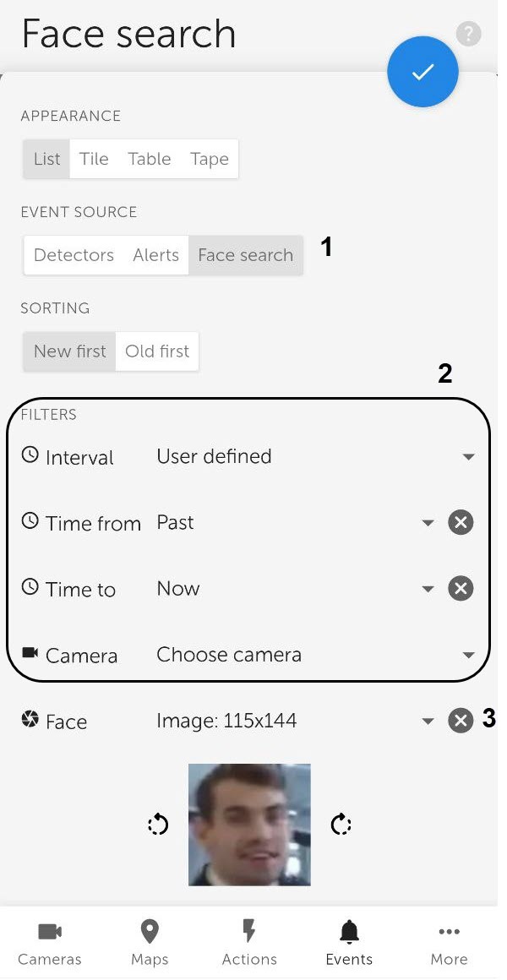Screen dimensions: 507x980
Task: Clear the Time from filter
Action: (x=461, y=523)
